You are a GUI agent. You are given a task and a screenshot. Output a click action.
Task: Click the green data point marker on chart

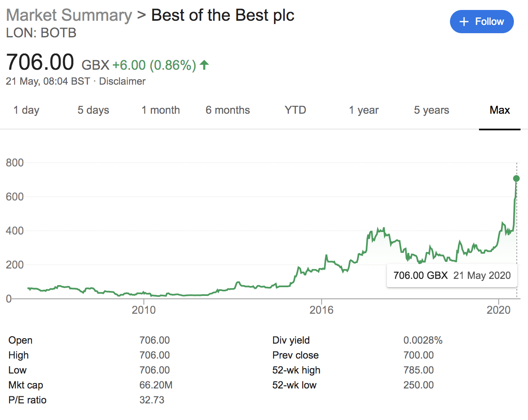point(516,178)
